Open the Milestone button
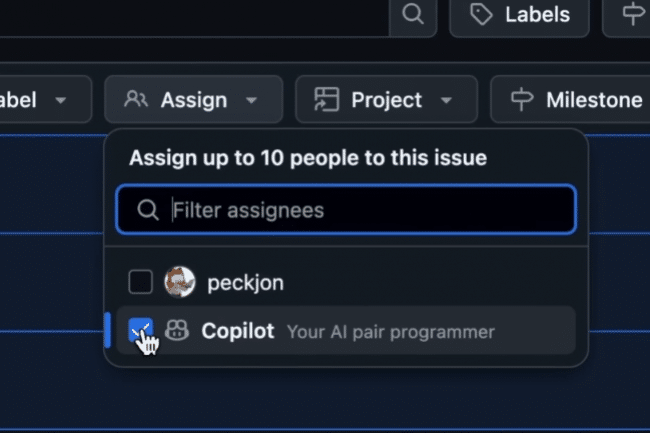The width and height of the screenshot is (650, 433). (570, 99)
